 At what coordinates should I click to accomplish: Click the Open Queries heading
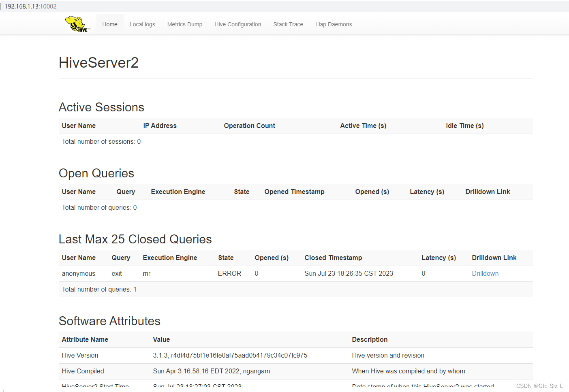point(96,173)
